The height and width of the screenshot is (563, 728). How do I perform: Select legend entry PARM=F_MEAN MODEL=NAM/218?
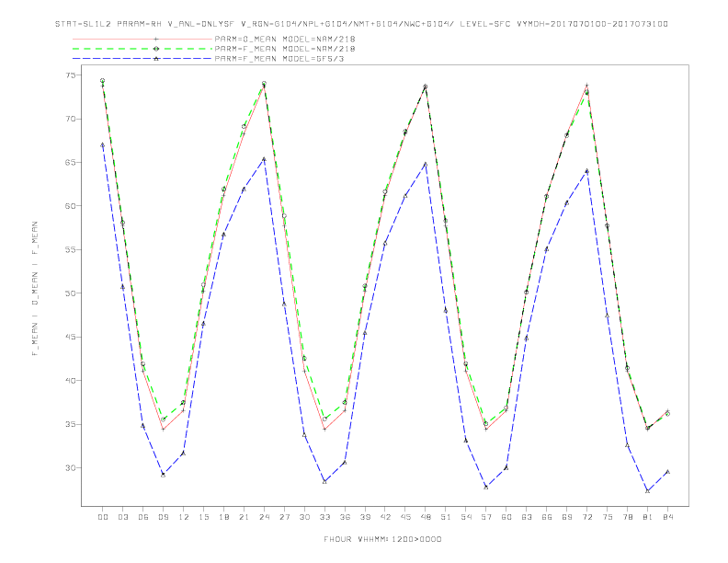(285, 49)
